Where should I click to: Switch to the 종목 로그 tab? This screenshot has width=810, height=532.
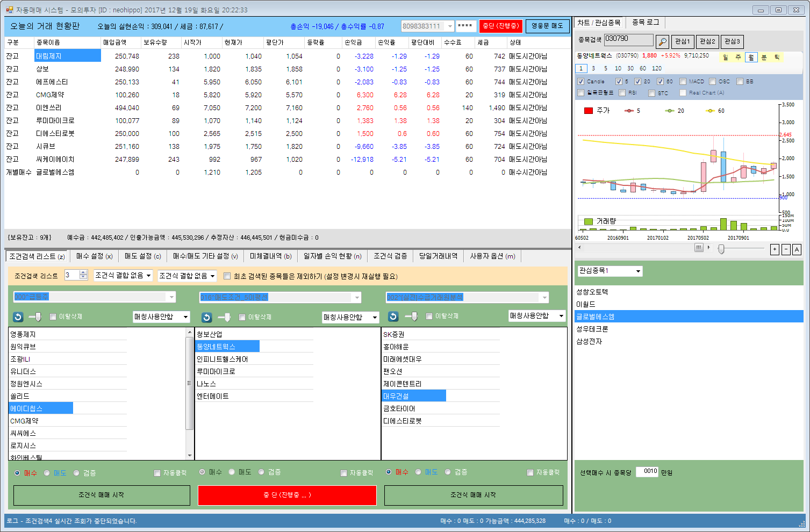pyautogui.click(x=646, y=23)
